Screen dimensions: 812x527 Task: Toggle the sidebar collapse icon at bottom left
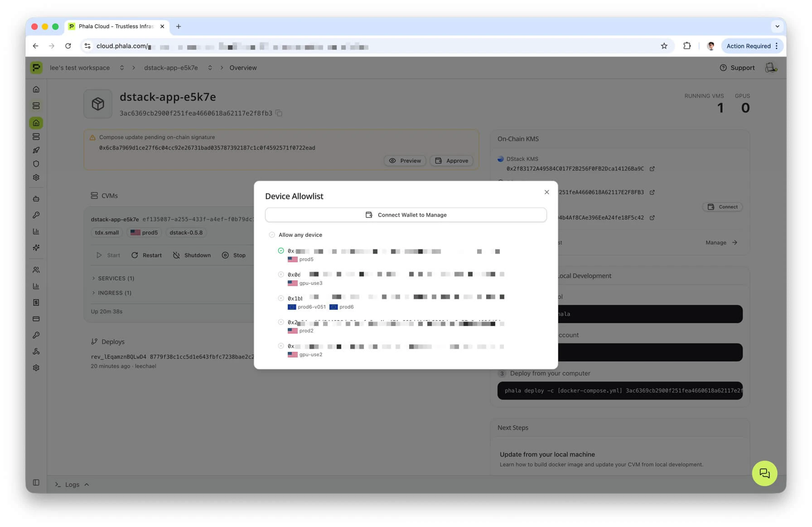(x=36, y=483)
